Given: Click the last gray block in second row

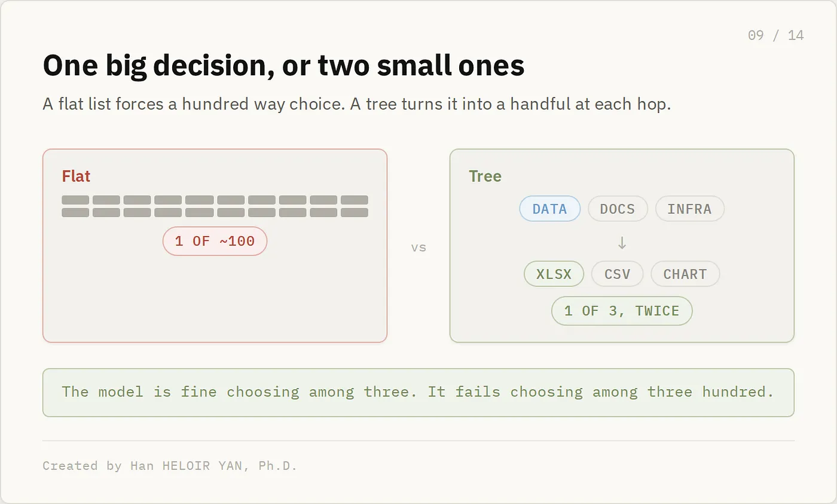Looking at the screenshot, I should coord(355,212).
